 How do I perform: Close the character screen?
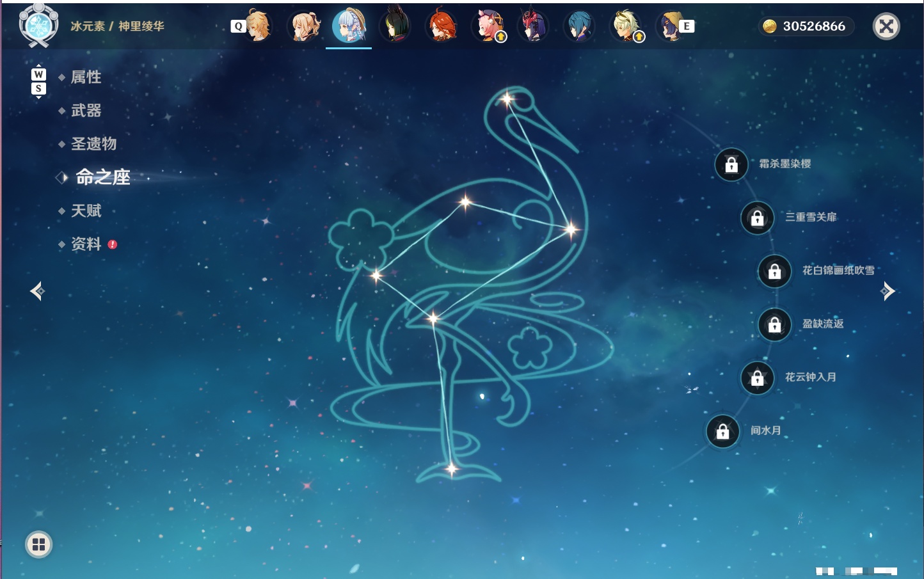point(887,26)
